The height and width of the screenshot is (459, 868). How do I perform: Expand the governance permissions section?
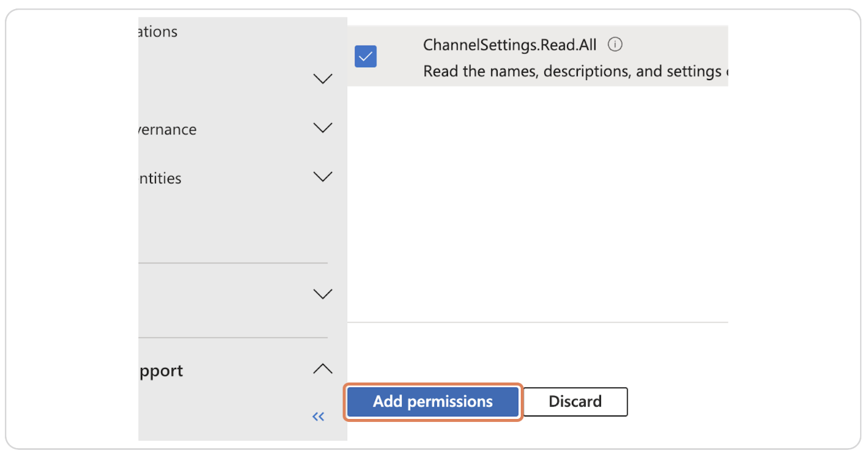point(322,127)
